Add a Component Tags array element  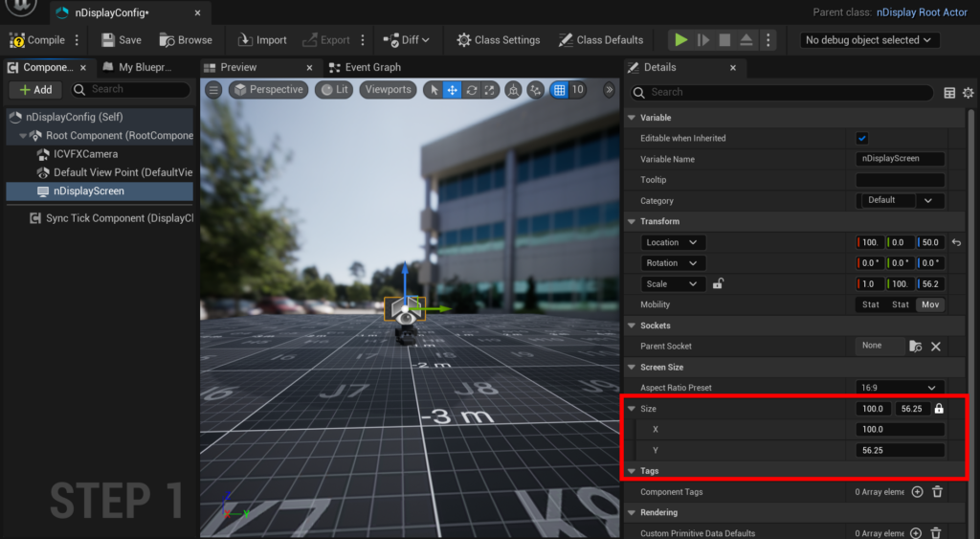pos(917,492)
